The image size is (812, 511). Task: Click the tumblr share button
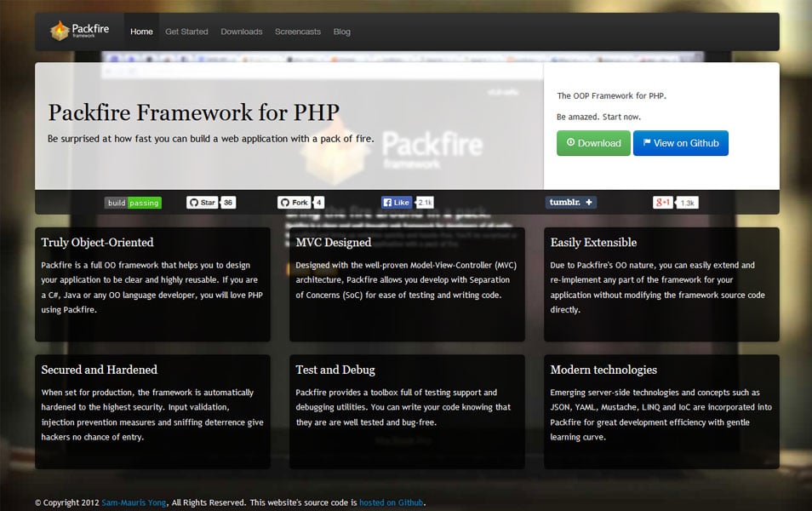(x=570, y=202)
